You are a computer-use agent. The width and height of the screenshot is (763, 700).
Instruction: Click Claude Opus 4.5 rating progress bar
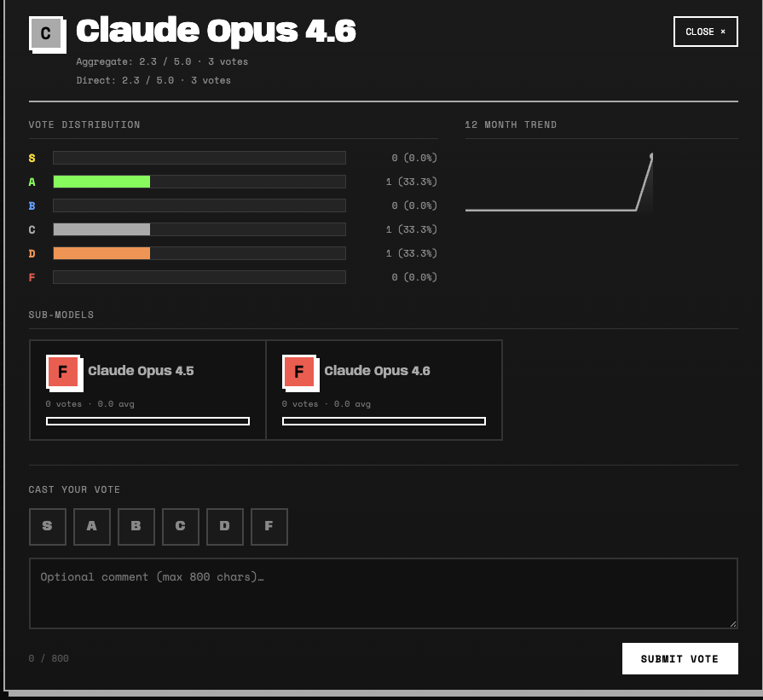[x=148, y=421]
